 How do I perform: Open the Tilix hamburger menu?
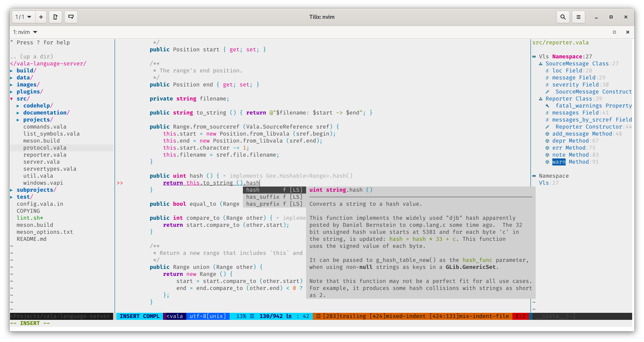point(579,17)
